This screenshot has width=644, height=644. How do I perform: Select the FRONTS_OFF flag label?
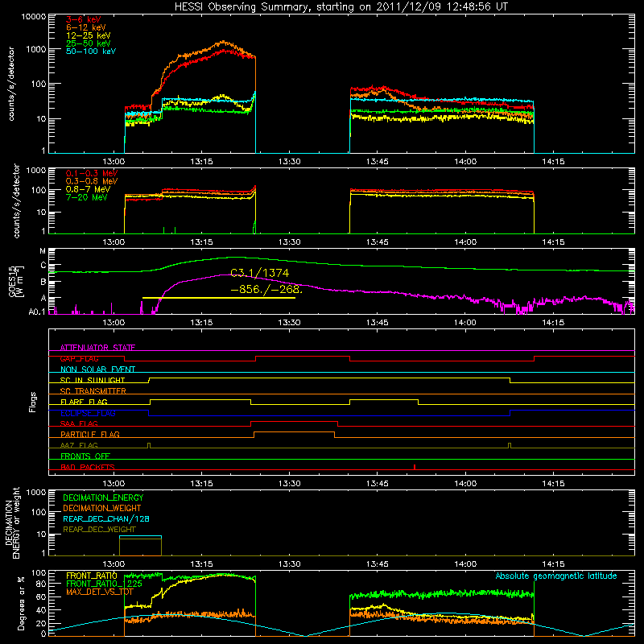pyautogui.click(x=85, y=456)
